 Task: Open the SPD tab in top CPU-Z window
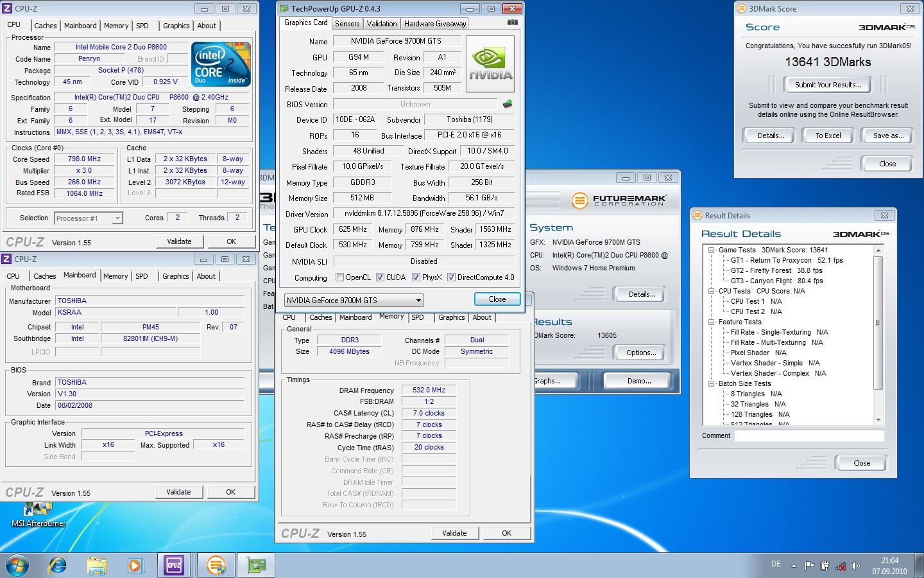(142, 26)
